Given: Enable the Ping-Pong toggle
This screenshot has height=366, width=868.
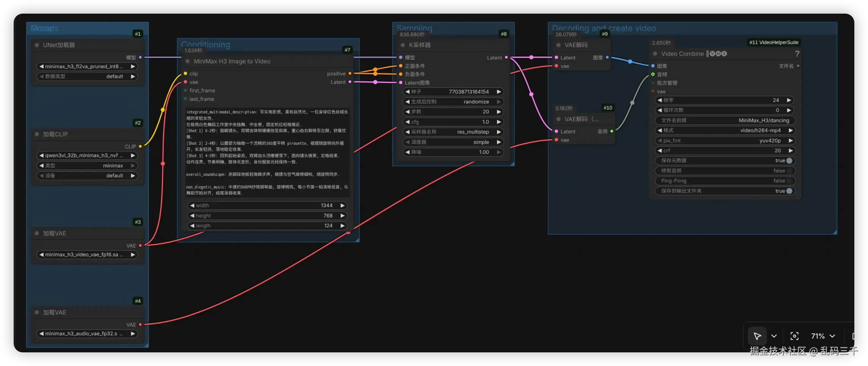Looking at the screenshot, I should (789, 181).
